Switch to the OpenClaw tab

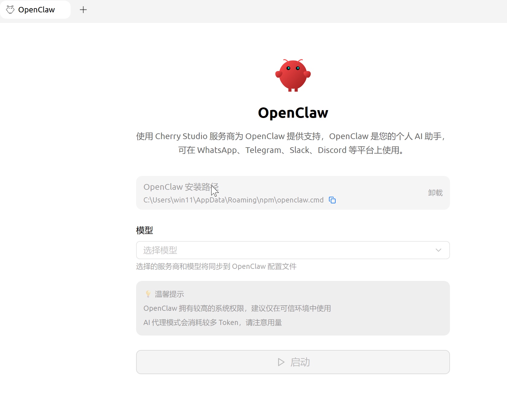[36, 10]
